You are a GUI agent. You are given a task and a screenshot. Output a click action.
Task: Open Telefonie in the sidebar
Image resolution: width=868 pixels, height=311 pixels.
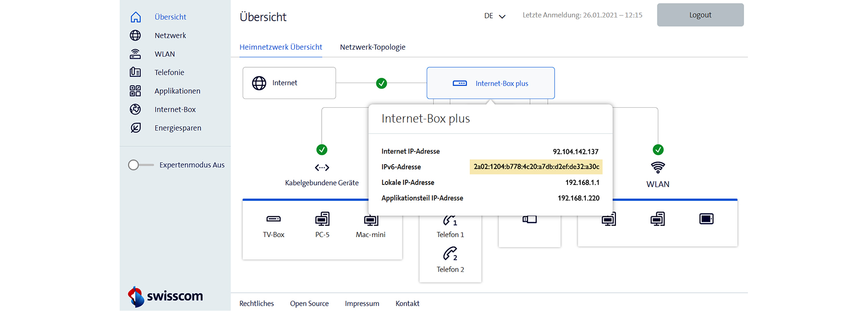click(x=169, y=72)
